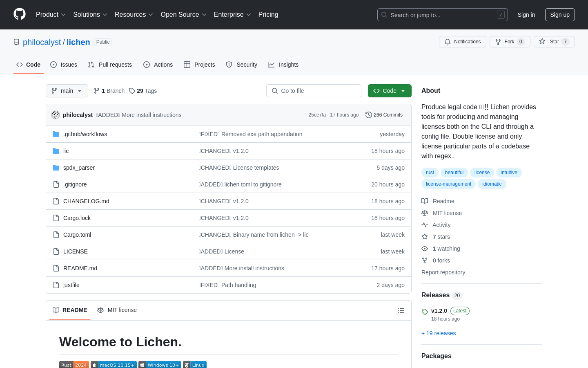The height and width of the screenshot is (368, 588).
Task: Click the justfile file icon
Action: coord(56,285)
